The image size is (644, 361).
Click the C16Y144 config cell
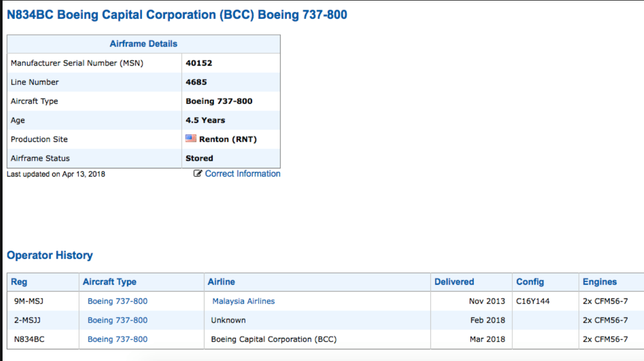(x=533, y=301)
